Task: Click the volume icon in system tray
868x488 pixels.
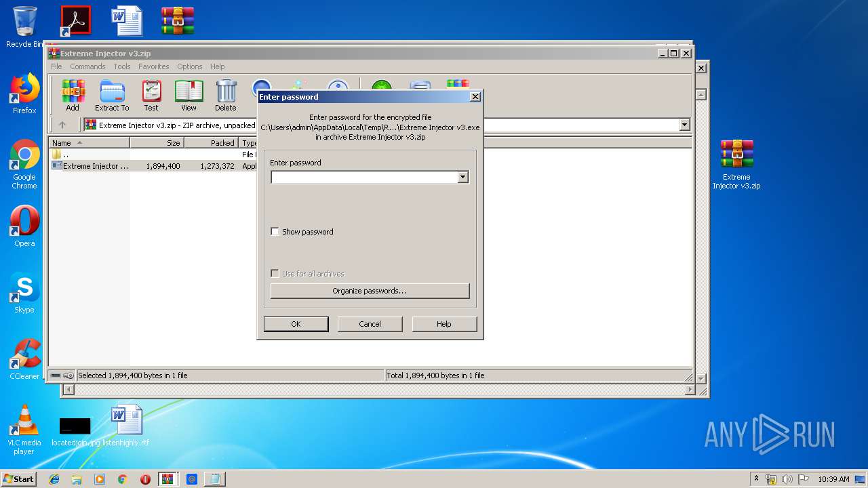Action: tap(787, 479)
